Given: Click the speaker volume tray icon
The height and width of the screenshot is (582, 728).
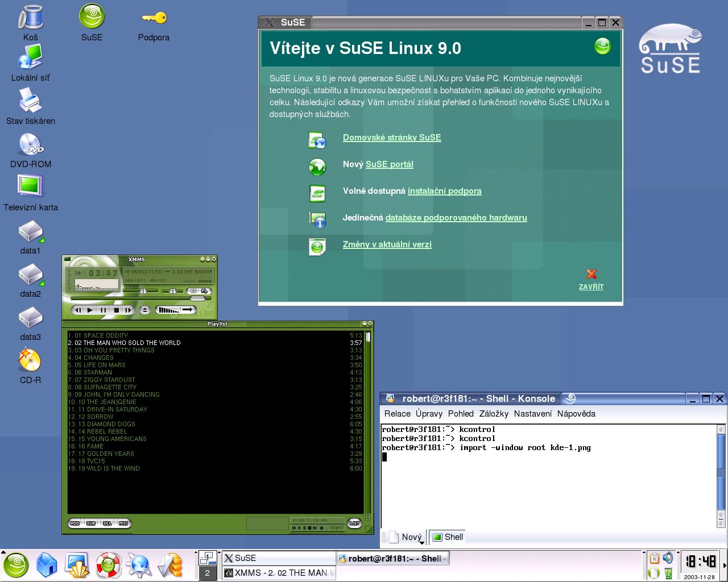Looking at the screenshot, I should click(668, 558).
